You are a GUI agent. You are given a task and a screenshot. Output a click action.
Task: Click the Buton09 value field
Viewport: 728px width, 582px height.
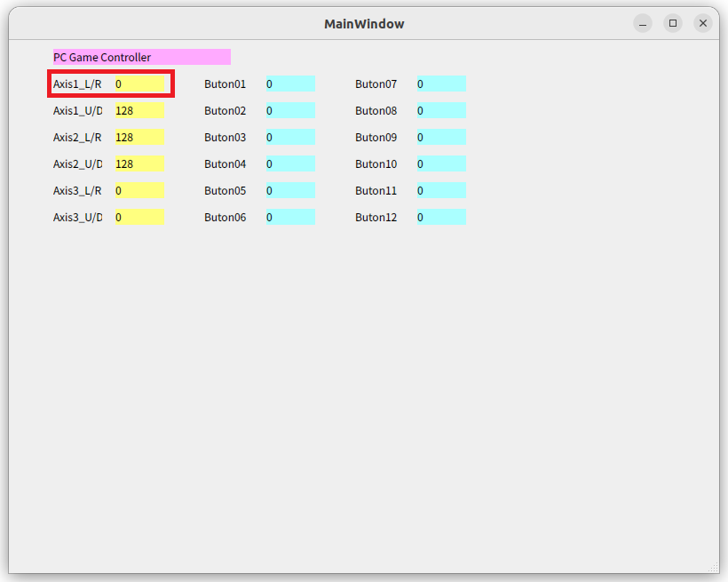439,137
